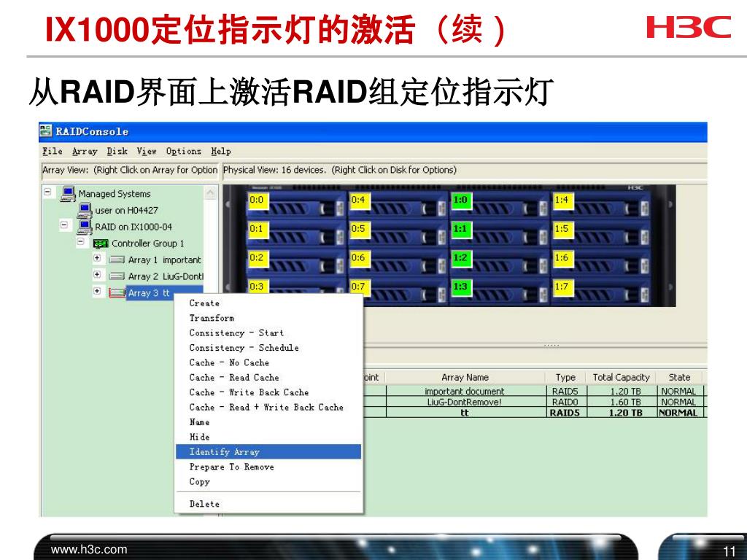Select disk slot 1:5 label
This screenshot has width=747, height=560.
pos(562,229)
